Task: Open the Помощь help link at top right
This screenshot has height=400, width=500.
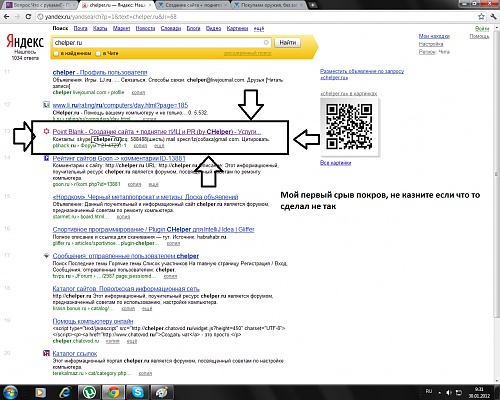Action: [479, 36]
